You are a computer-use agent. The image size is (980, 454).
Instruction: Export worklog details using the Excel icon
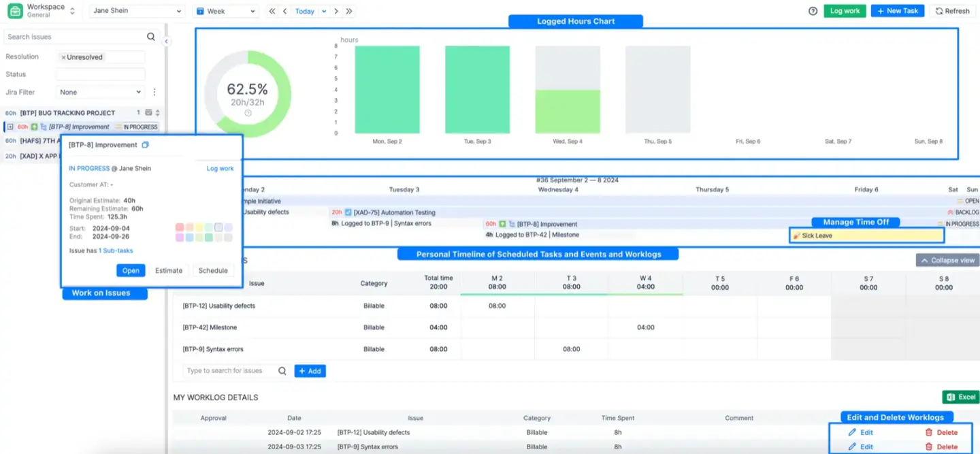[960, 397]
